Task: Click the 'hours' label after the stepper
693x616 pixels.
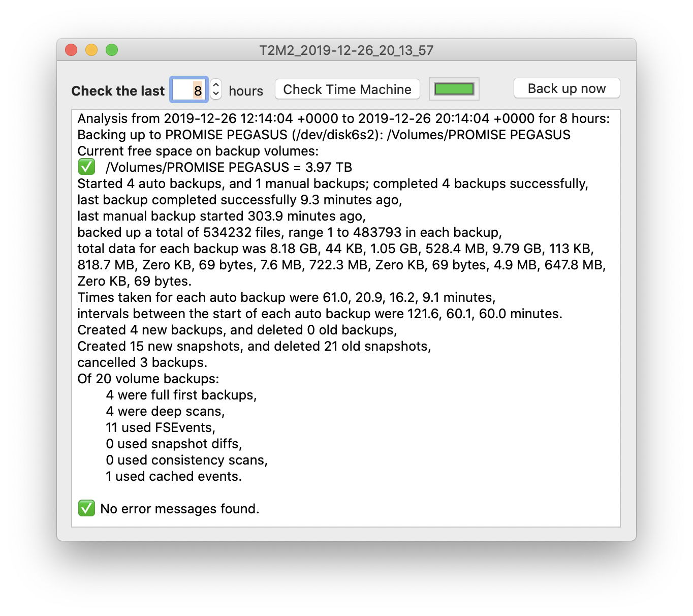Action: point(246,91)
